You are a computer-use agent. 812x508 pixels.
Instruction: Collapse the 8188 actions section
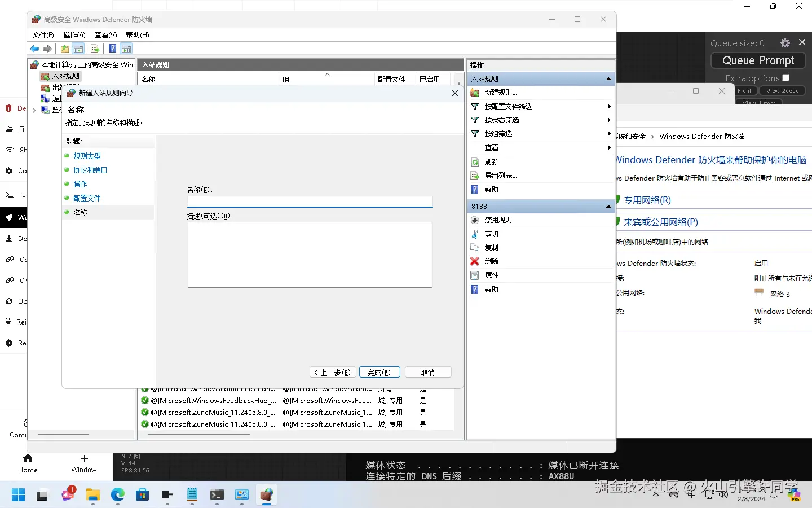608,207
